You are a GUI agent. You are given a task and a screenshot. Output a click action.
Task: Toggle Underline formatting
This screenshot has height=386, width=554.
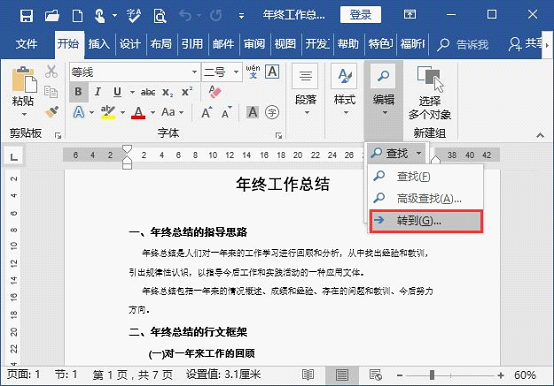[x=117, y=92]
